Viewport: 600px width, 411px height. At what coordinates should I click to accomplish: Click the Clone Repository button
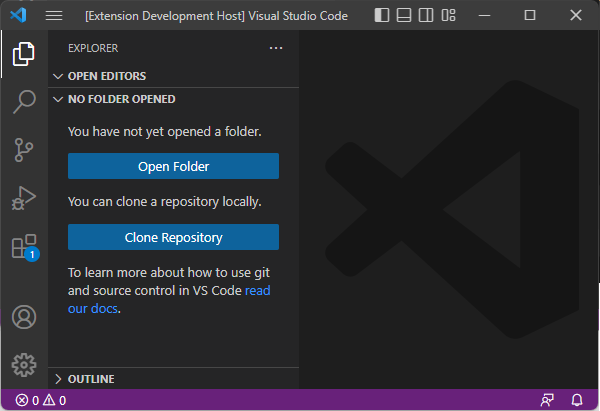tap(173, 237)
